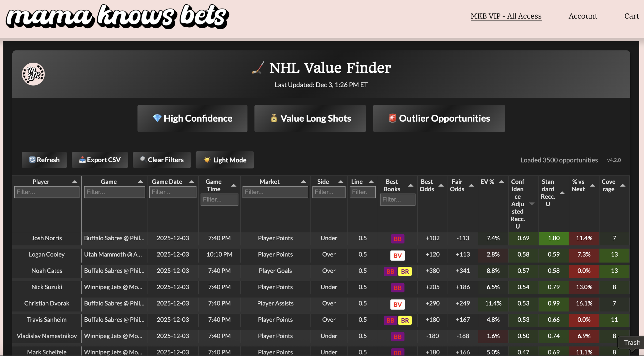Click Josh Norris green 1.80 cell
The image size is (644, 356).
554,238
